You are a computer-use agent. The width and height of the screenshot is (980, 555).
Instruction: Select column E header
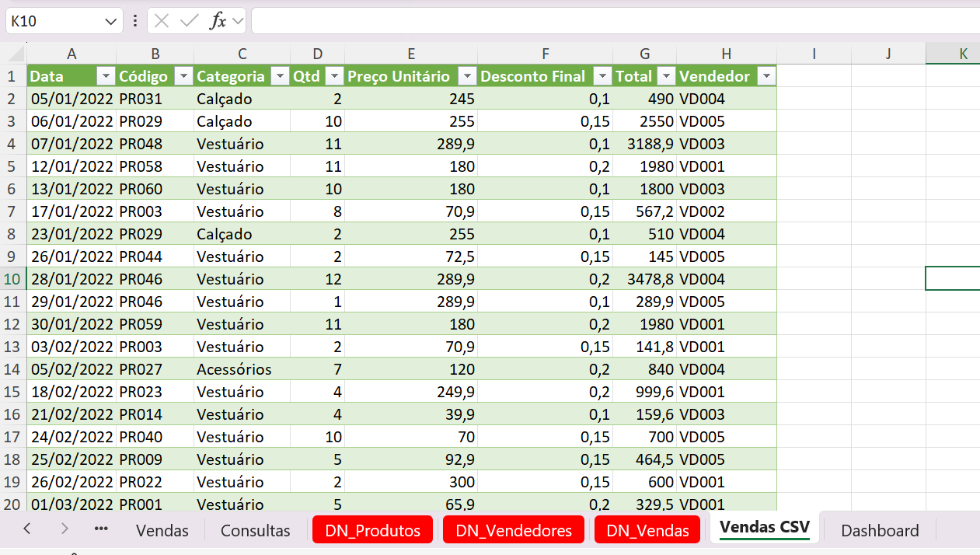pos(411,54)
